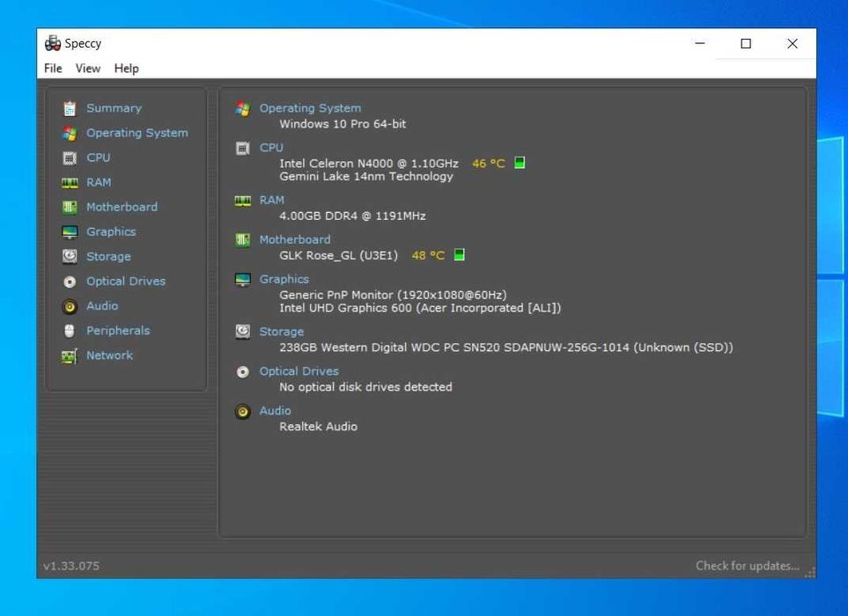Click the Audio speaker icon in sidebar

pyautogui.click(x=70, y=306)
